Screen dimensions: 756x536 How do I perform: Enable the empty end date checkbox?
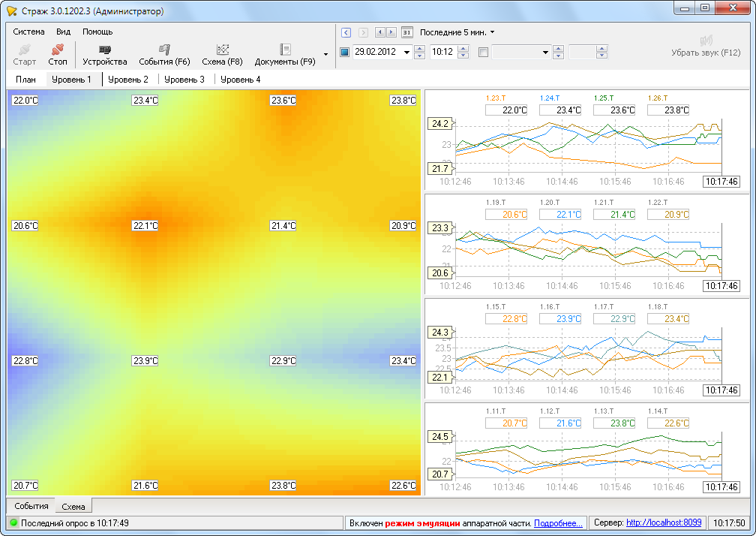coord(483,52)
